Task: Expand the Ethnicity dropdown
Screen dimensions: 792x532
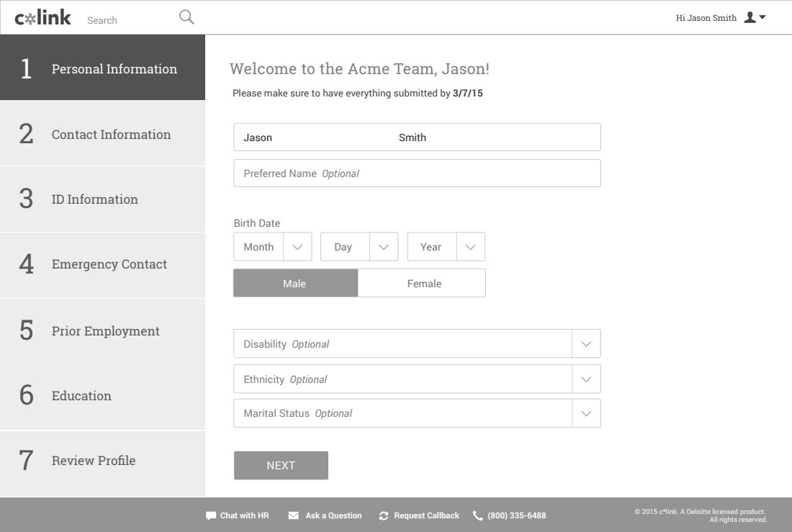Action: coord(586,379)
